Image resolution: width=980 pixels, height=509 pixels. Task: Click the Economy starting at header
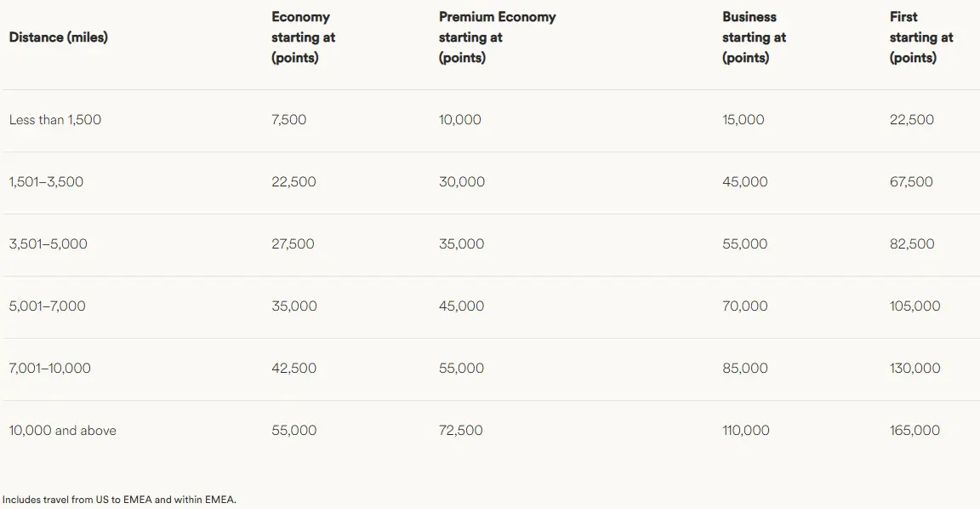pos(301,37)
